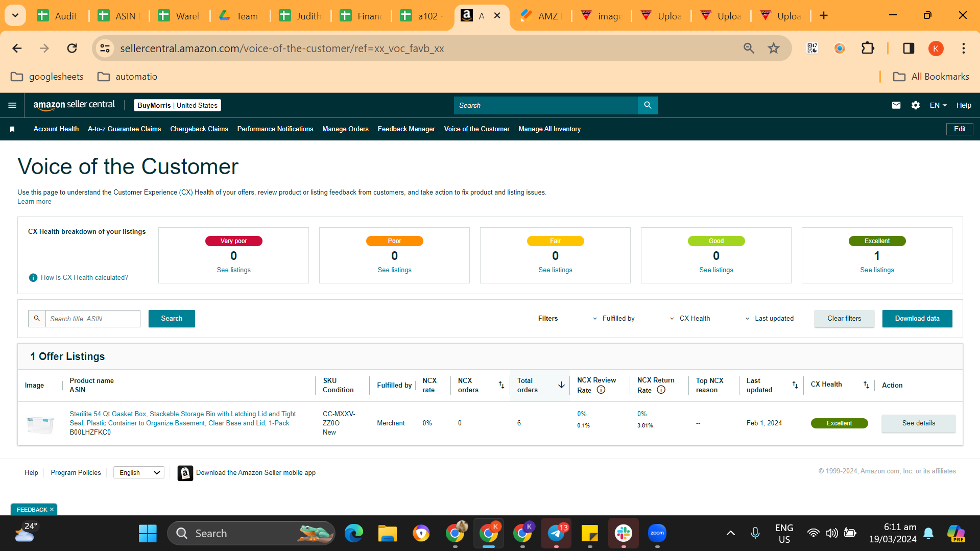This screenshot has height=551, width=980.
Task: Open the browser tab search dropdown
Action: click(x=15, y=16)
